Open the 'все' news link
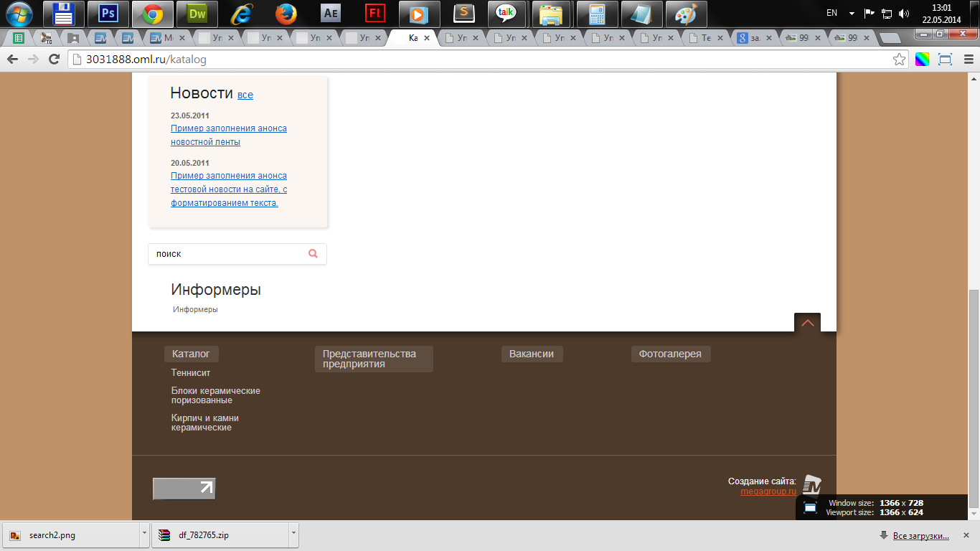 pos(245,95)
